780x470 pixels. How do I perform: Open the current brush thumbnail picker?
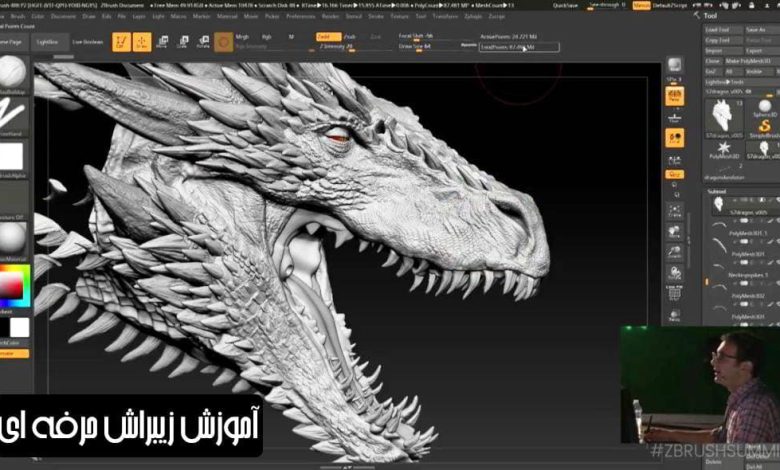[13, 73]
